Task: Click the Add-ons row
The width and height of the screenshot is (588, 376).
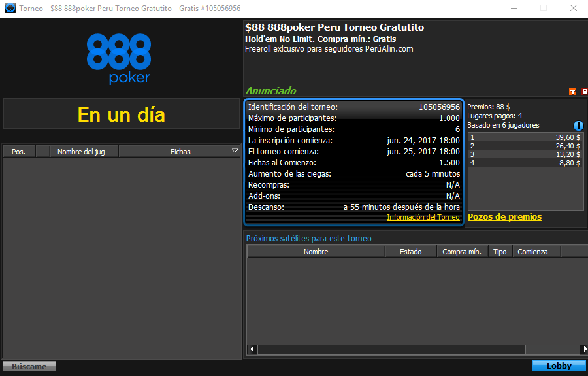Action: (x=353, y=196)
